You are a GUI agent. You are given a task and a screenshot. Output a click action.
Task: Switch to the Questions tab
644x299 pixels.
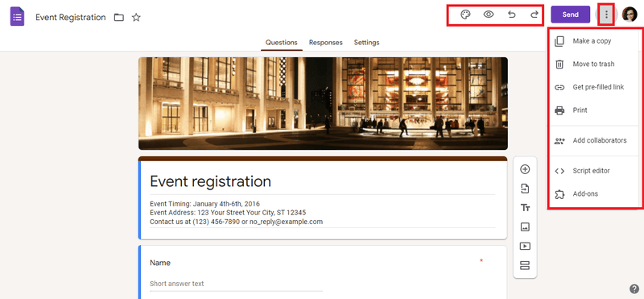(x=281, y=43)
